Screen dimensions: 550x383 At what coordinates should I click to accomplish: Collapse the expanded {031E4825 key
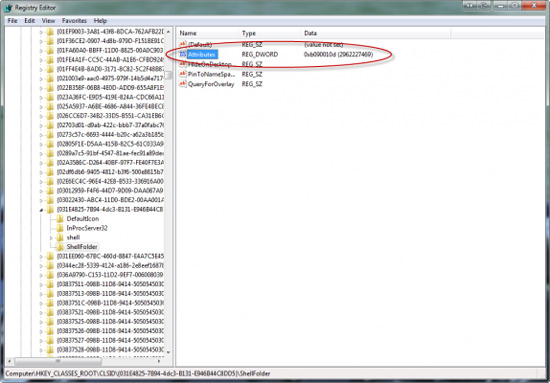pos(41,210)
